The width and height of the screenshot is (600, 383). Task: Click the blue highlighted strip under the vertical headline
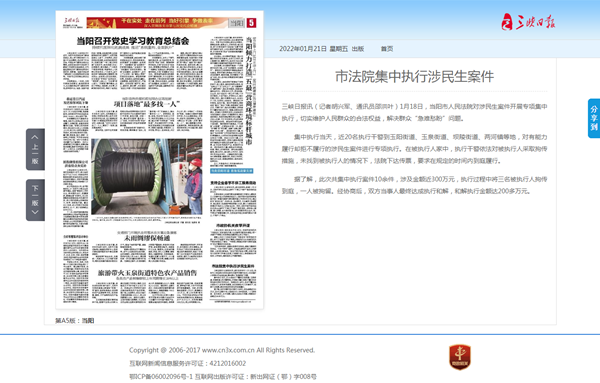[x=232, y=171]
